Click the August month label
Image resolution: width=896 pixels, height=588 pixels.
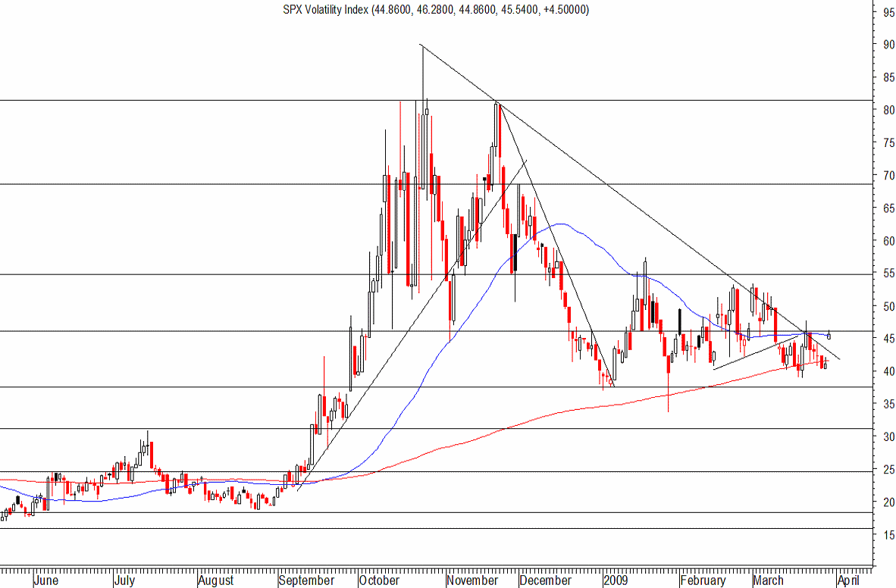pyautogui.click(x=215, y=580)
